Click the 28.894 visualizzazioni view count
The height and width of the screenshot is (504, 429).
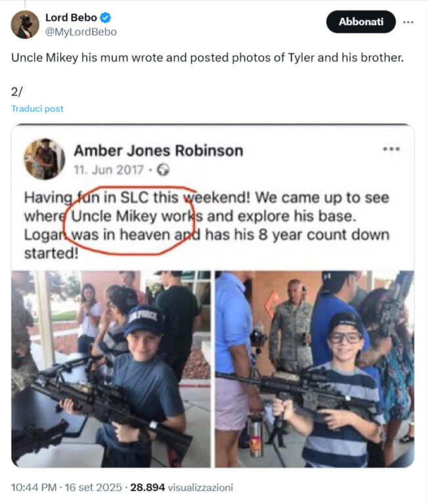(x=181, y=488)
